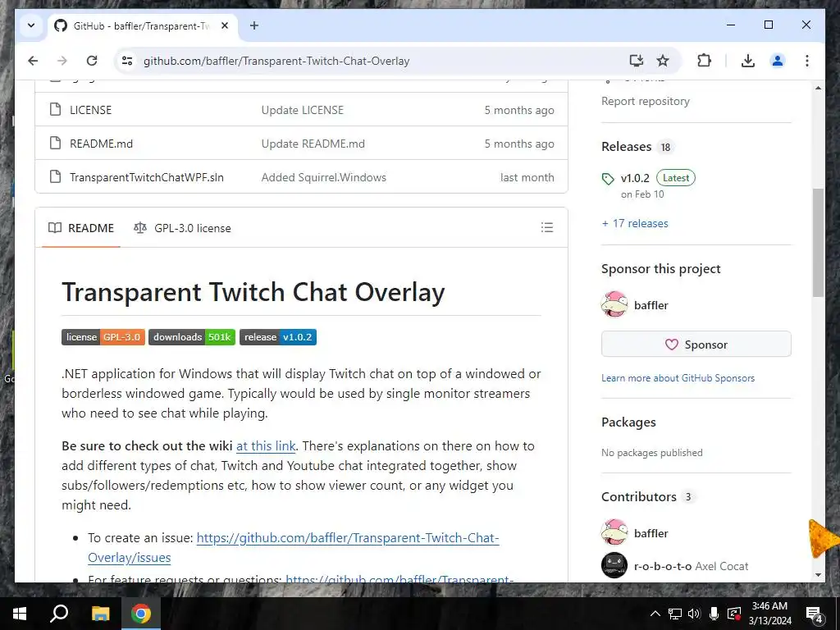Close the GitHub tab
The image size is (840, 630).
point(225,25)
